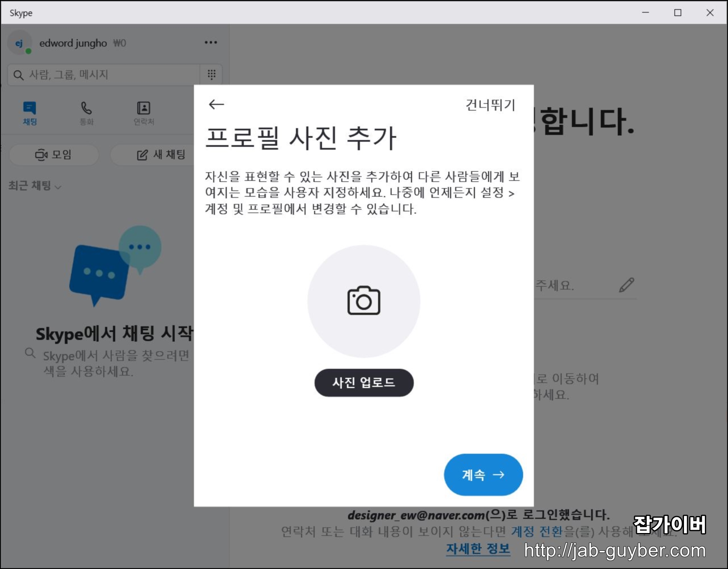
Task: Start a meeting with 모임 button
Action: 54,154
